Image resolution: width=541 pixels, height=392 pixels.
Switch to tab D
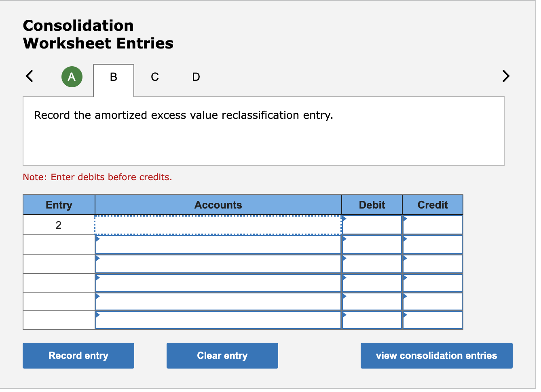click(196, 76)
